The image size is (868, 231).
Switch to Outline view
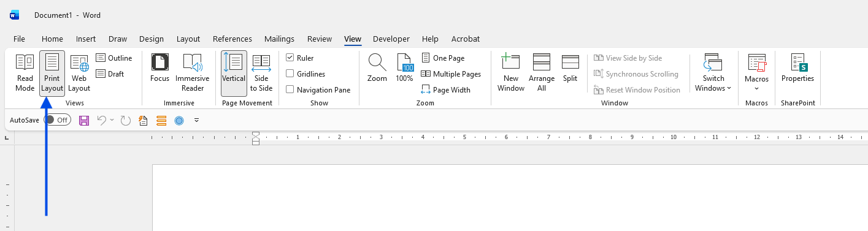[114, 58]
